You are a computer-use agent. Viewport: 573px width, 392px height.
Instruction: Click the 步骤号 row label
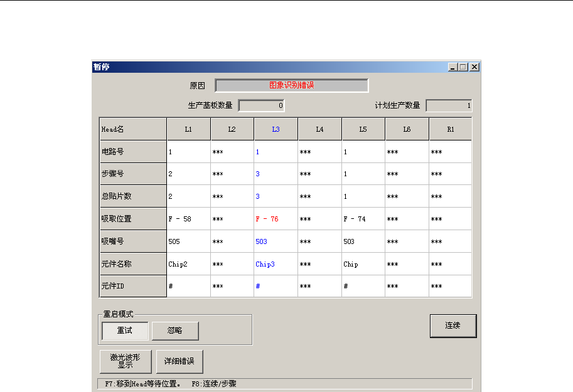coord(133,174)
